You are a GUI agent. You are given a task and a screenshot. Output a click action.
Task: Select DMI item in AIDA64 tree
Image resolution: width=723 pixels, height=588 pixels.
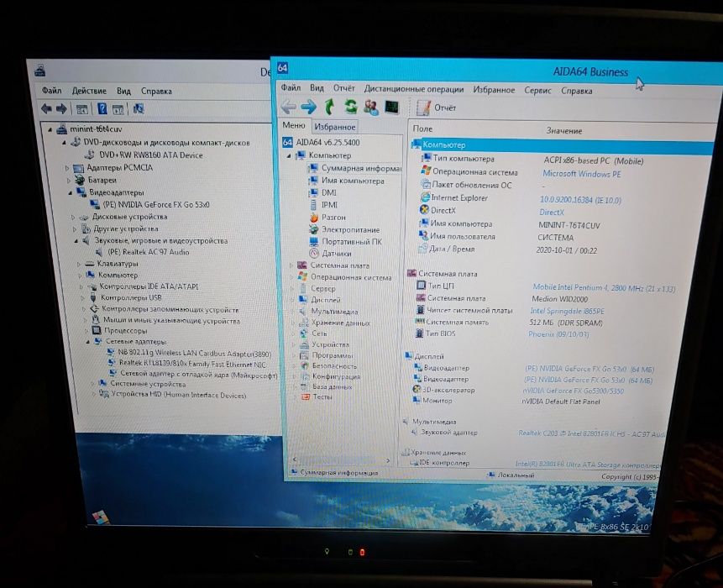322,192
